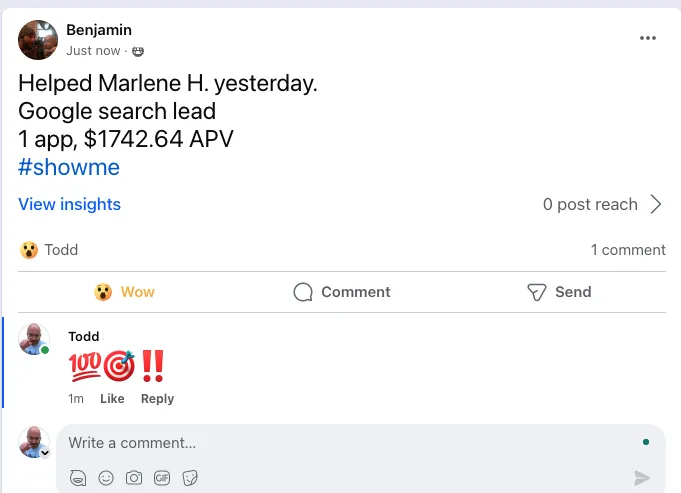Click the Send button to share post
The image size is (681, 493).
click(559, 292)
